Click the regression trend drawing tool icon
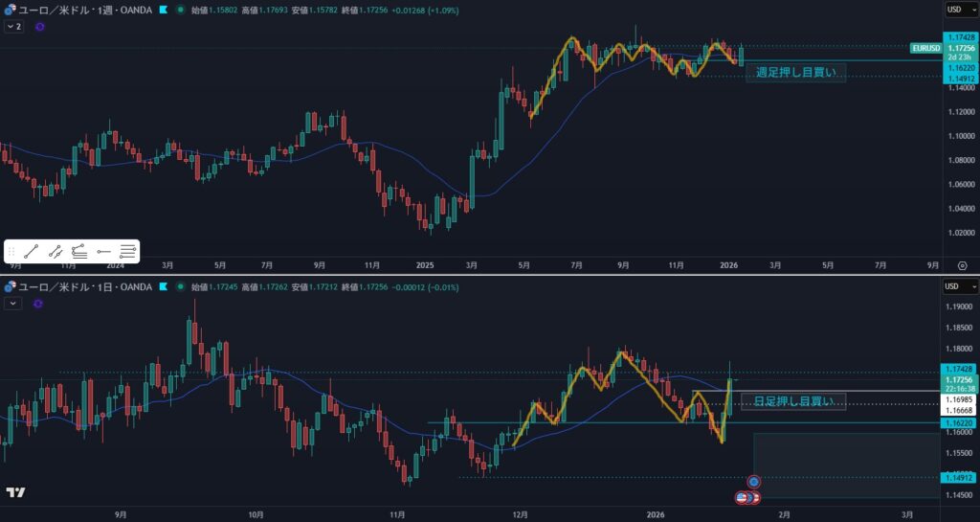Image resolution: width=980 pixels, height=522 pixels. pos(79,252)
